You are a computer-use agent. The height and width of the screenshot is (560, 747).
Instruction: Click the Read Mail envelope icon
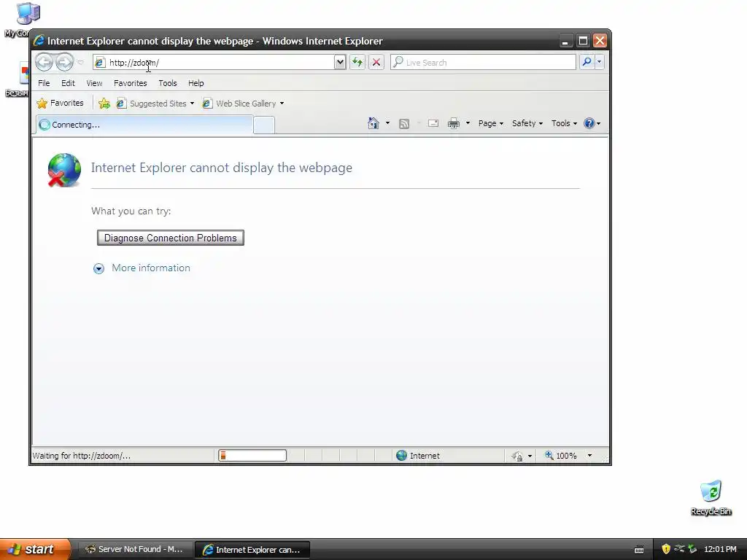tap(433, 123)
